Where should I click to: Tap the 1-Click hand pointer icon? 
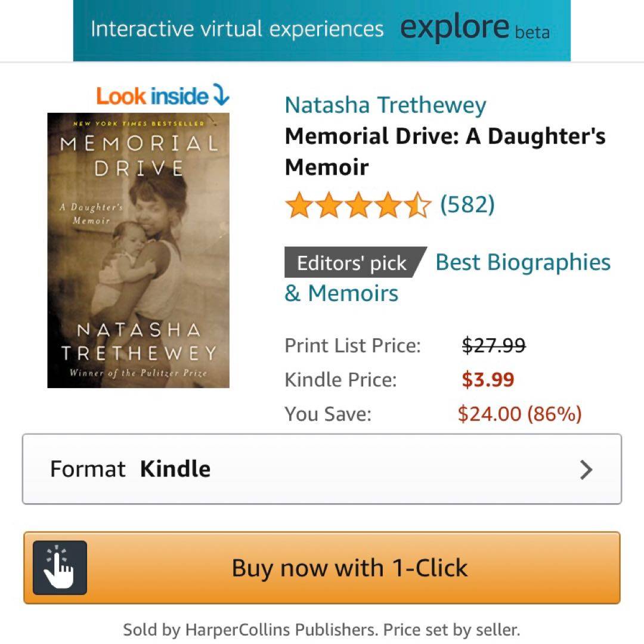[x=60, y=568]
